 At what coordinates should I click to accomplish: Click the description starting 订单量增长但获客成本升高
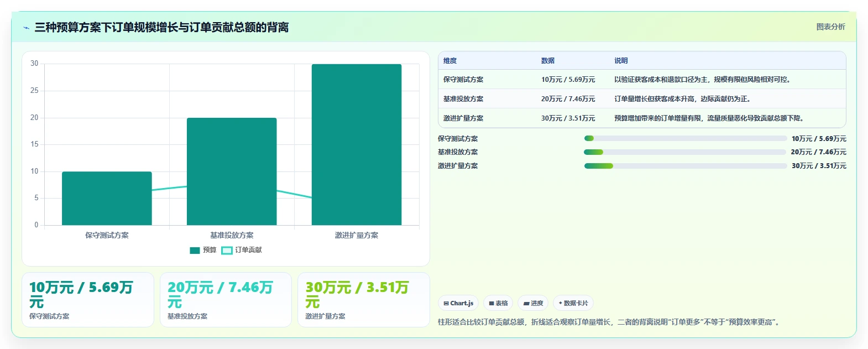(x=682, y=99)
